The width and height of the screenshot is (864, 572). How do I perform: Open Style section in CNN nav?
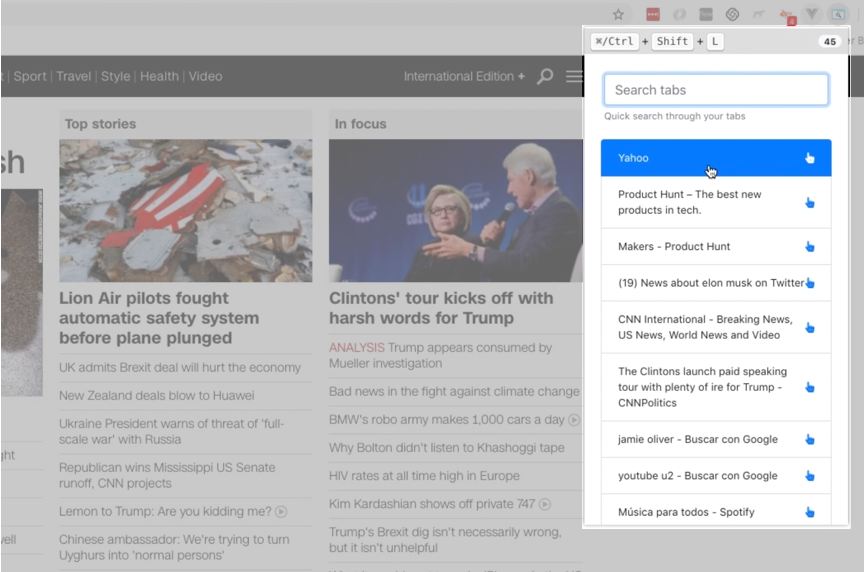[x=115, y=76]
